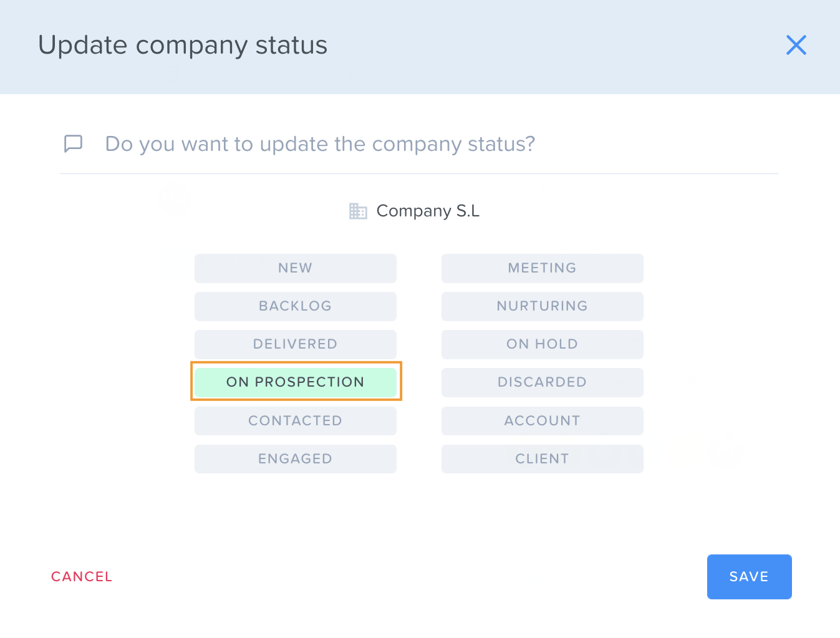Image resolution: width=840 pixels, height=638 pixels.
Task: Select the BACKLOG status
Action: pyautogui.click(x=296, y=306)
